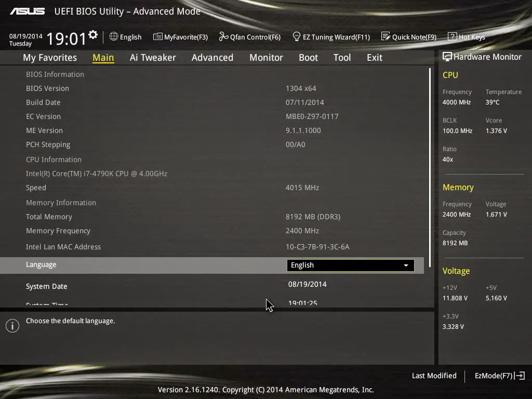Click the BCLK 100.0 MHz reading
This screenshot has height=399, width=532.
(457, 130)
